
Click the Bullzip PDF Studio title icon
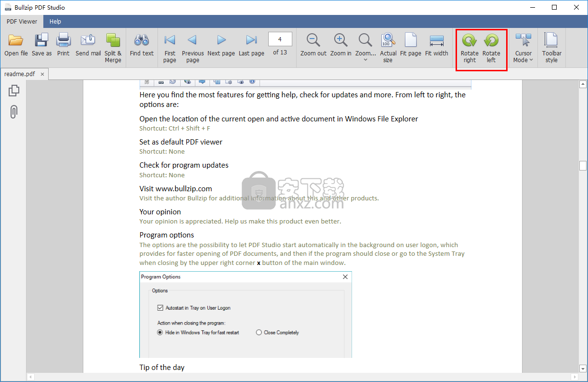[7, 7]
